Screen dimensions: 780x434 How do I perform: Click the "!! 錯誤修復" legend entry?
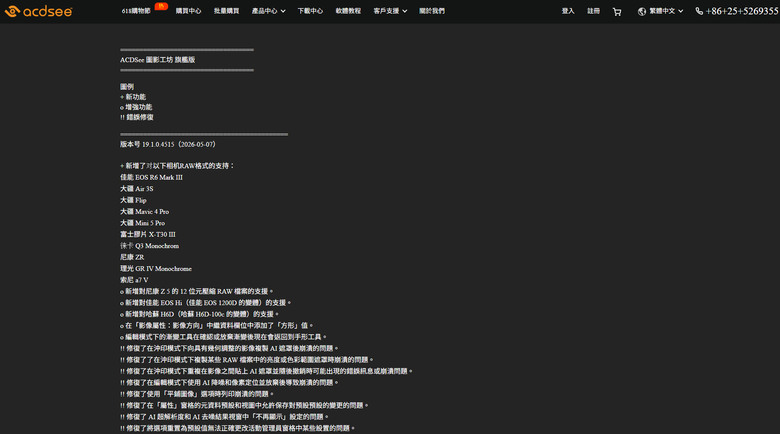click(x=137, y=117)
